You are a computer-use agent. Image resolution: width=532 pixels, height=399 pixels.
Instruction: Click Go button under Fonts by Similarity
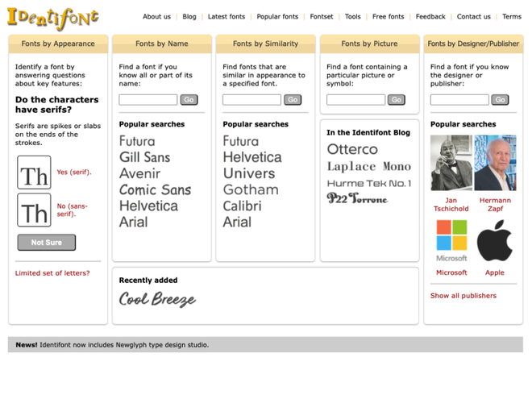pyautogui.click(x=293, y=100)
